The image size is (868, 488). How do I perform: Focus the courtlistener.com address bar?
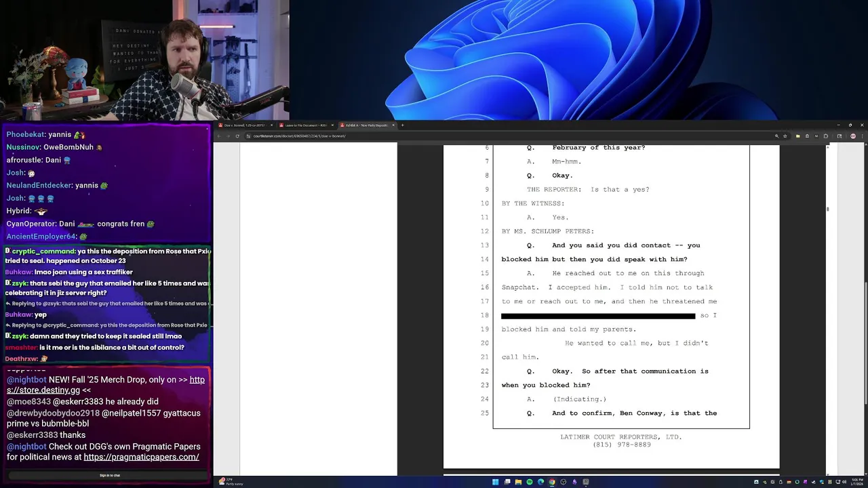[509, 136]
